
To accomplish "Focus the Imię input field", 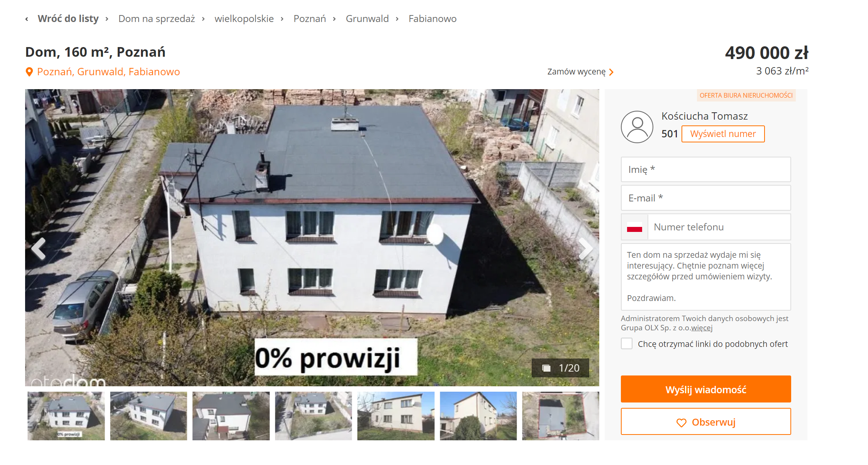I will pos(706,169).
